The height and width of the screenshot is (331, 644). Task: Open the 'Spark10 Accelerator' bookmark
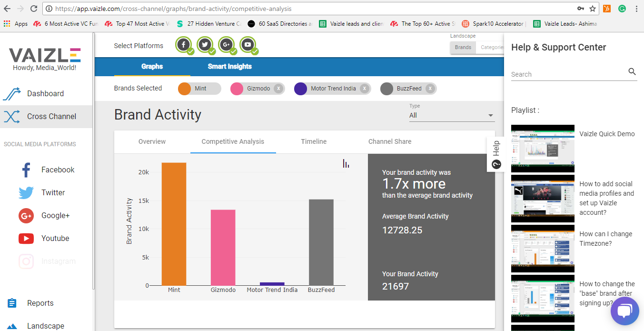tap(493, 23)
